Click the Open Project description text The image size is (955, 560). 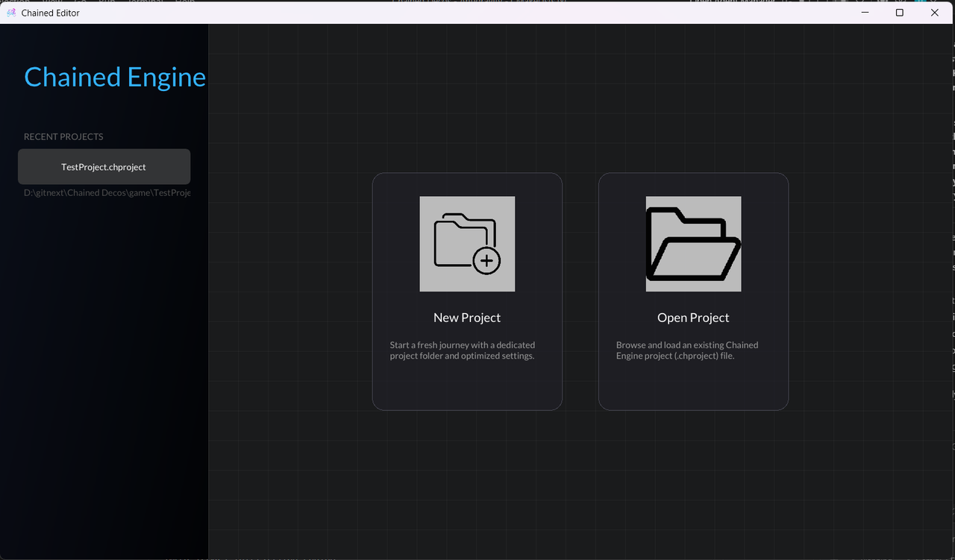(687, 350)
